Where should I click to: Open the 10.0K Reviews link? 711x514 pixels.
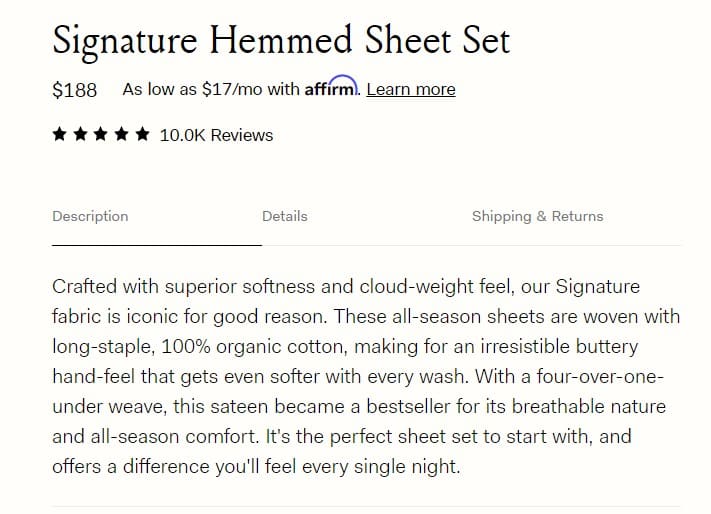(x=216, y=135)
